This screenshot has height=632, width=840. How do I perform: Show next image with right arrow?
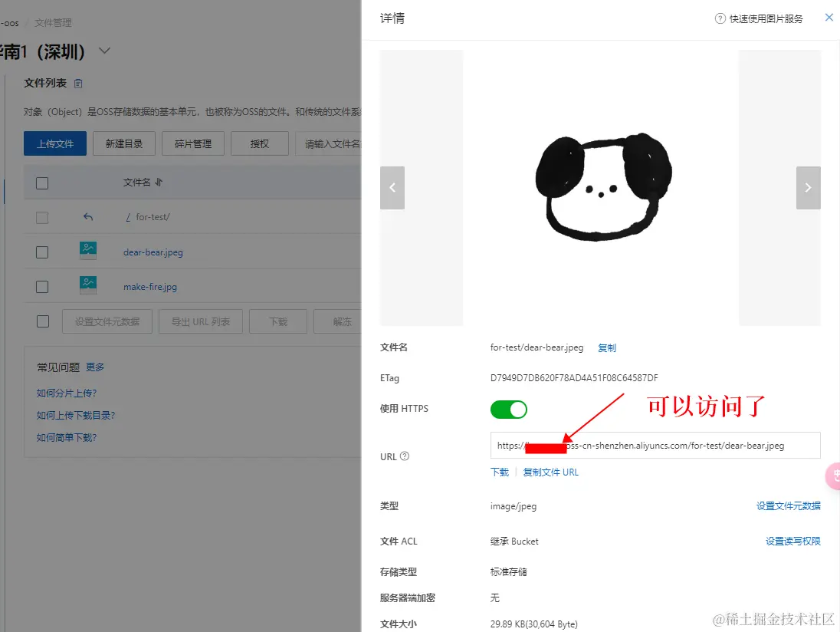pyautogui.click(x=808, y=188)
